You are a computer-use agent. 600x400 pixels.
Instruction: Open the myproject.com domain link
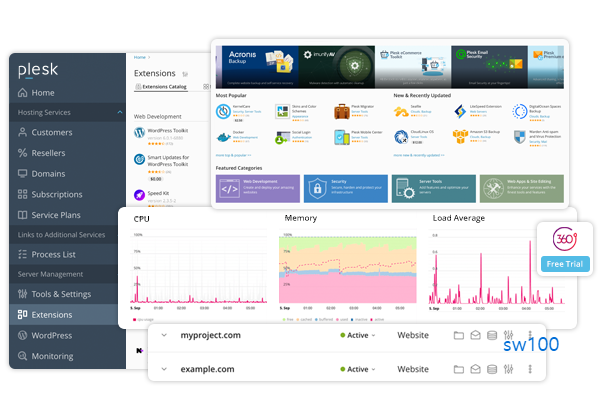[210, 335]
